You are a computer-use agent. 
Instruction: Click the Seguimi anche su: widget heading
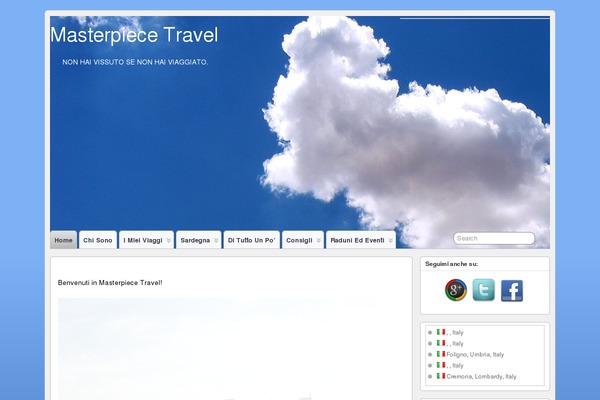tap(451, 264)
